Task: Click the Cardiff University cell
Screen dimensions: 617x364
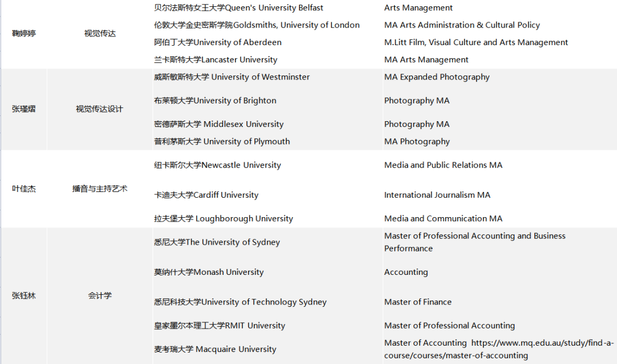Action: click(206, 195)
